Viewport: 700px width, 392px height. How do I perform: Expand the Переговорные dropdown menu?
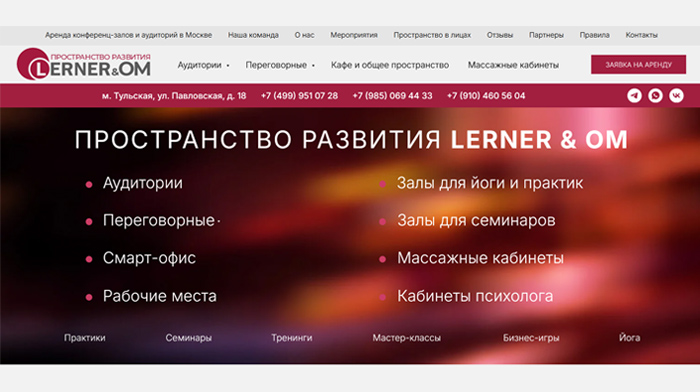click(x=280, y=65)
